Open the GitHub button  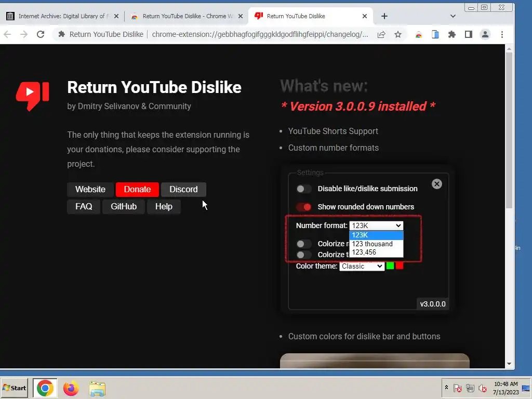tap(124, 207)
